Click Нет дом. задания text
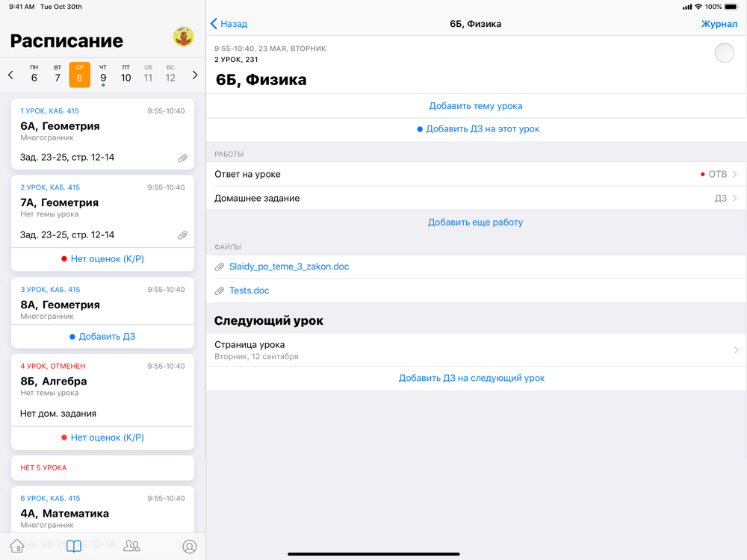747x560 pixels. [58, 414]
